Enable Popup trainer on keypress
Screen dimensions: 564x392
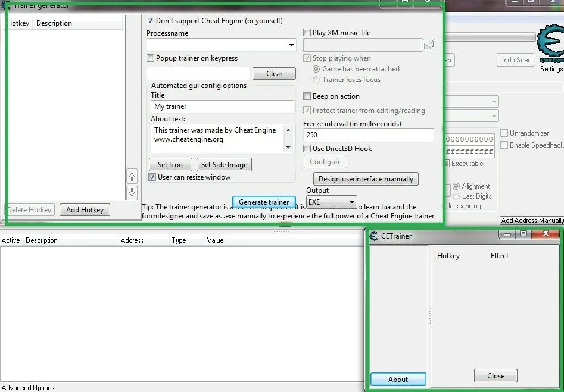(x=150, y=58)
